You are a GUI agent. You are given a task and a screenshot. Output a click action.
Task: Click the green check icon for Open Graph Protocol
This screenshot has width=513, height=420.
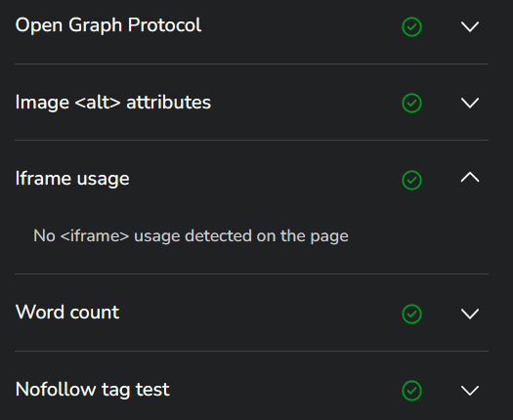point(411,26)
